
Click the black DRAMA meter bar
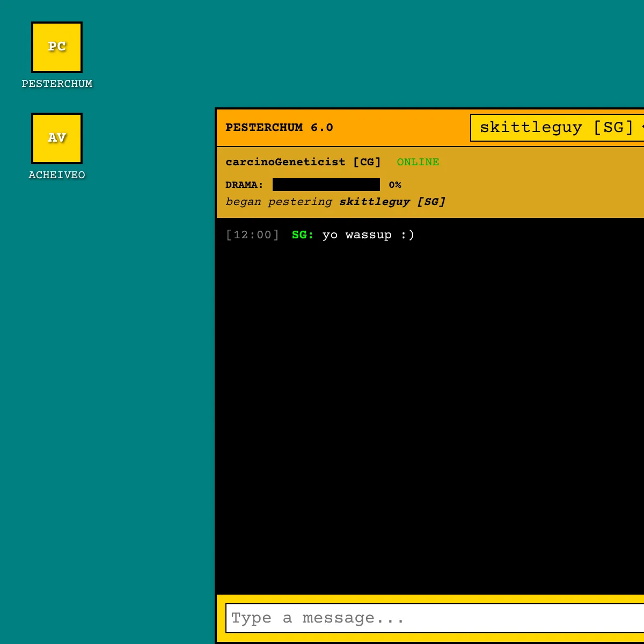(x=326, y=185)
